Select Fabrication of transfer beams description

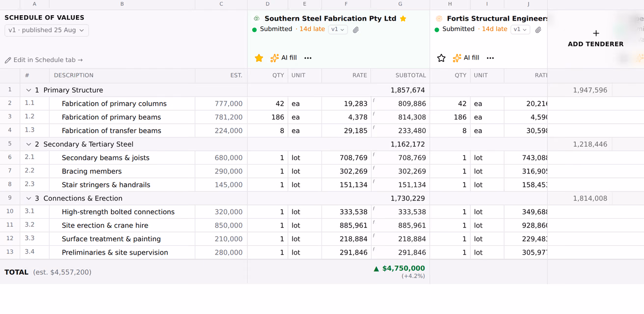(111, 131)
